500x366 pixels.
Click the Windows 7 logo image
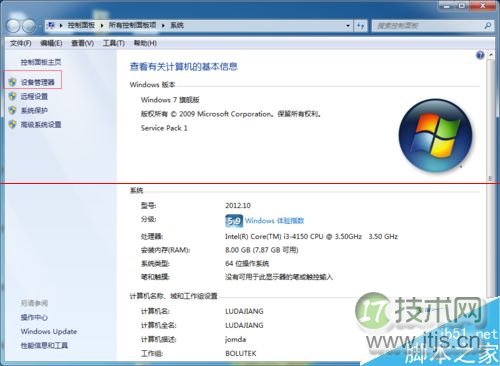click(x=435, y=135)
